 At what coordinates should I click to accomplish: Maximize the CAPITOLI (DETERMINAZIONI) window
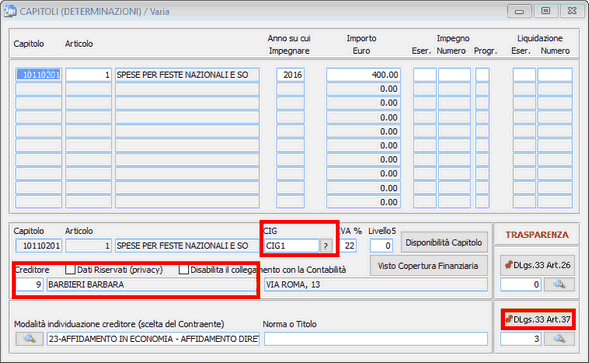[x=545, y=11]
